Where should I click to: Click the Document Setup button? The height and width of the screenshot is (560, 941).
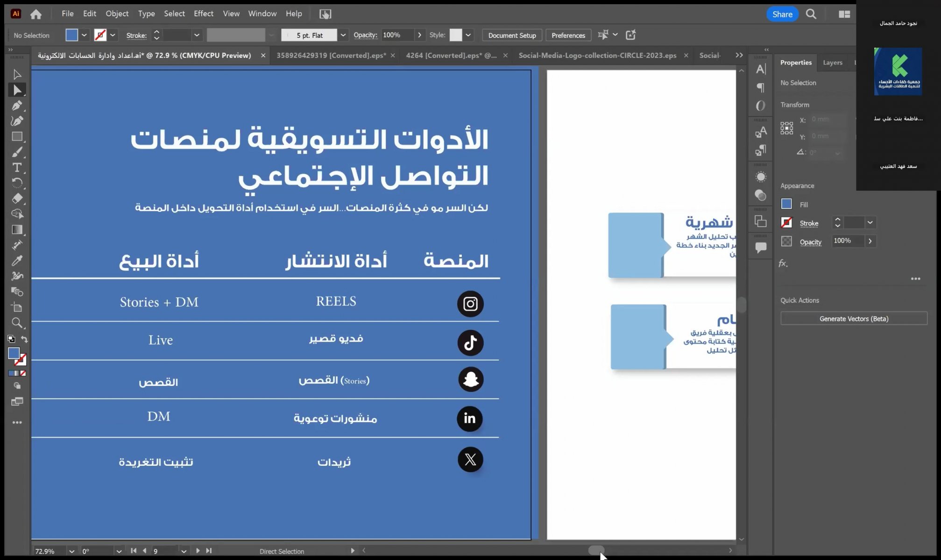pyautogui.click(x=512, y=35)
